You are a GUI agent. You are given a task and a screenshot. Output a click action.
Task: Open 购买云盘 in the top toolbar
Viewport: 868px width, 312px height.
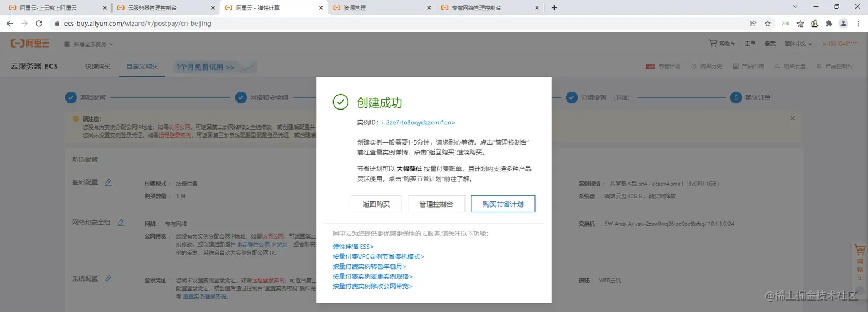pos(790,67)
